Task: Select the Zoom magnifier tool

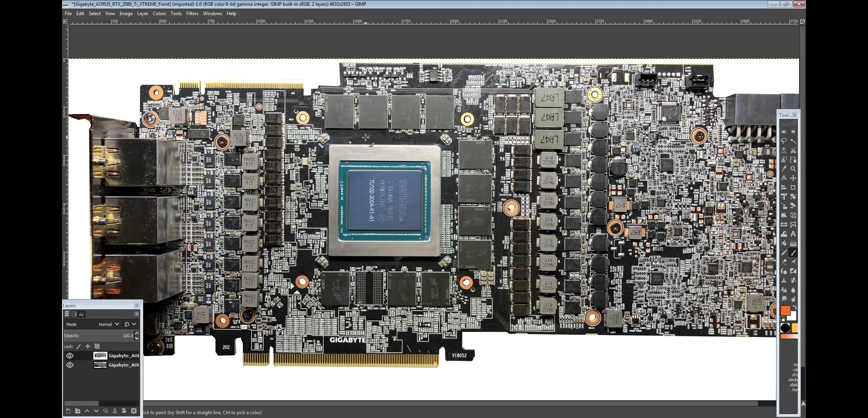Action: 793,169
